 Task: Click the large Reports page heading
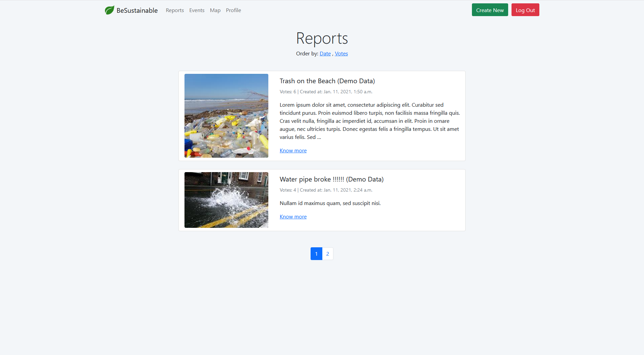click(x=322, y=38)
